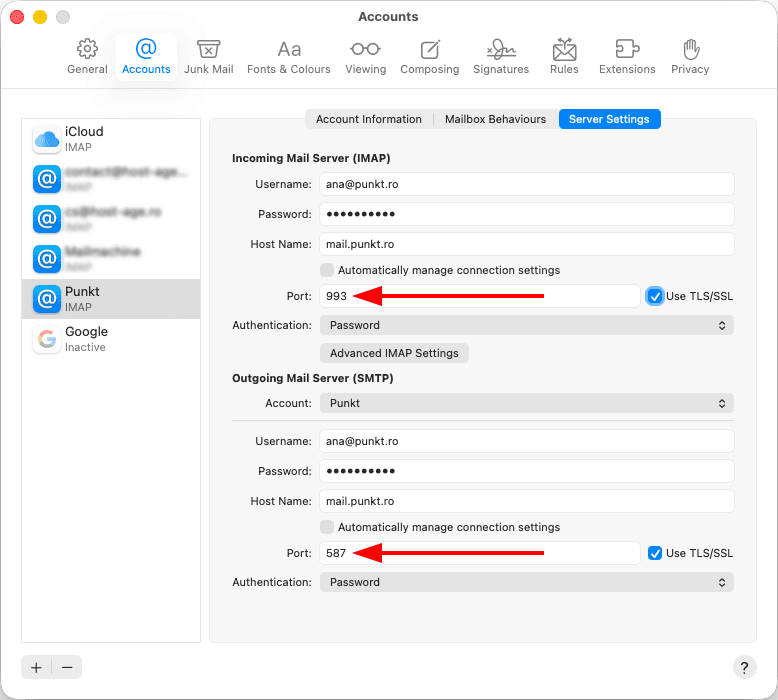The height and width of the screenshot is (700, 778).
Task: Open the General preferences pane
Action: point(87,57)
